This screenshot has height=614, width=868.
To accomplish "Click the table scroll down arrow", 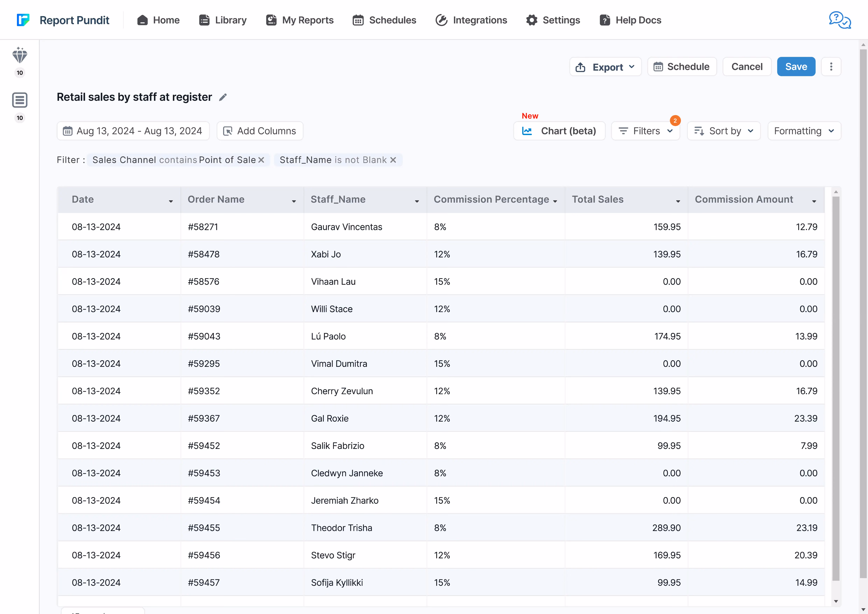I will point(836,601).
